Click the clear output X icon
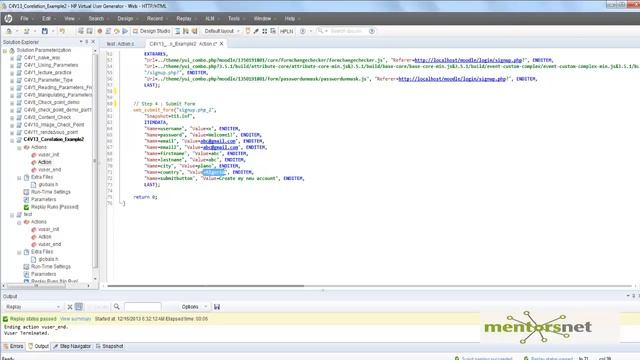This screenshot has width=640, height=360. 70,307
